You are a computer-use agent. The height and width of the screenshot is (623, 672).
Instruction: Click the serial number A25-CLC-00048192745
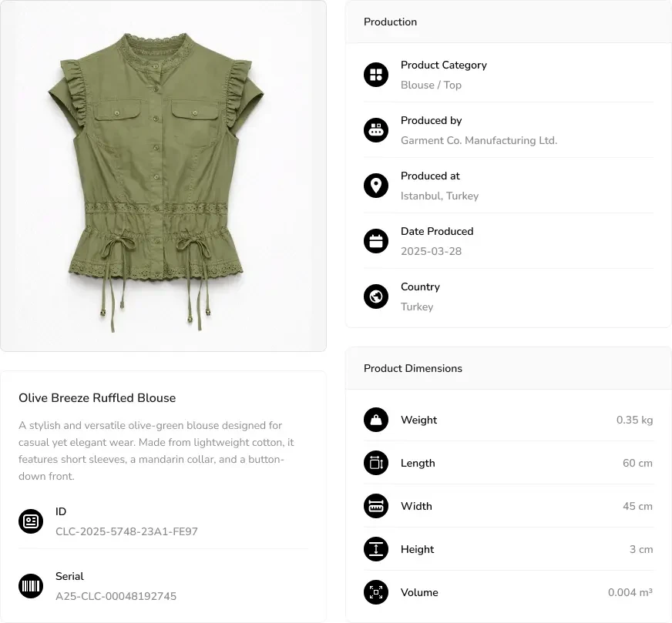(x=116, y=596)
